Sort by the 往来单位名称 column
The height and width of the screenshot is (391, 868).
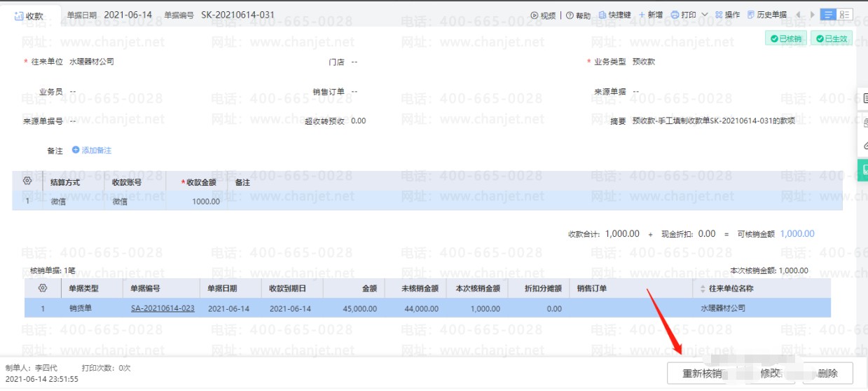coord(703,289)
